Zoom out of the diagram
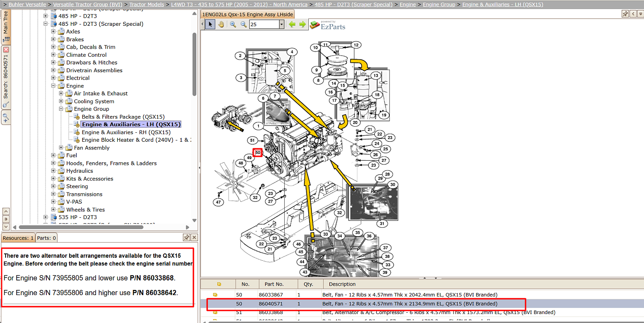Viewport: 644px width, 323px height. tap(243, 24)
